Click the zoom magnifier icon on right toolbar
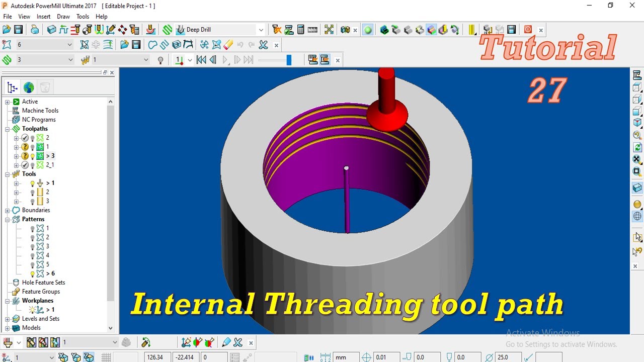This screenshot has height=362, width=644. (637, 135)
